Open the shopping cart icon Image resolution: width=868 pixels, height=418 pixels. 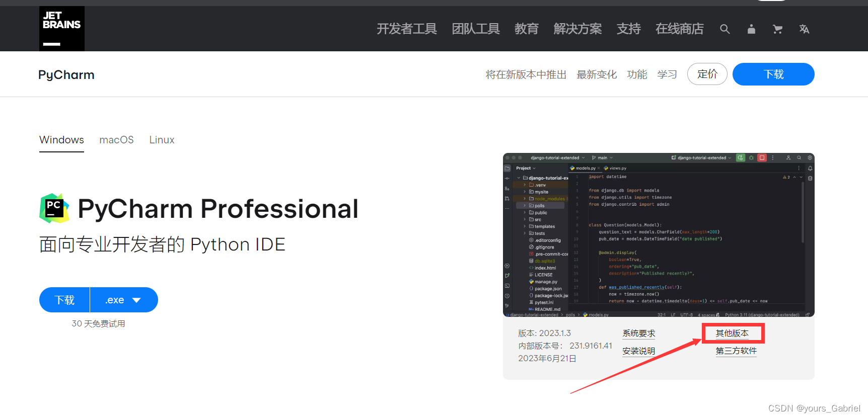click(x=777, y=29)
